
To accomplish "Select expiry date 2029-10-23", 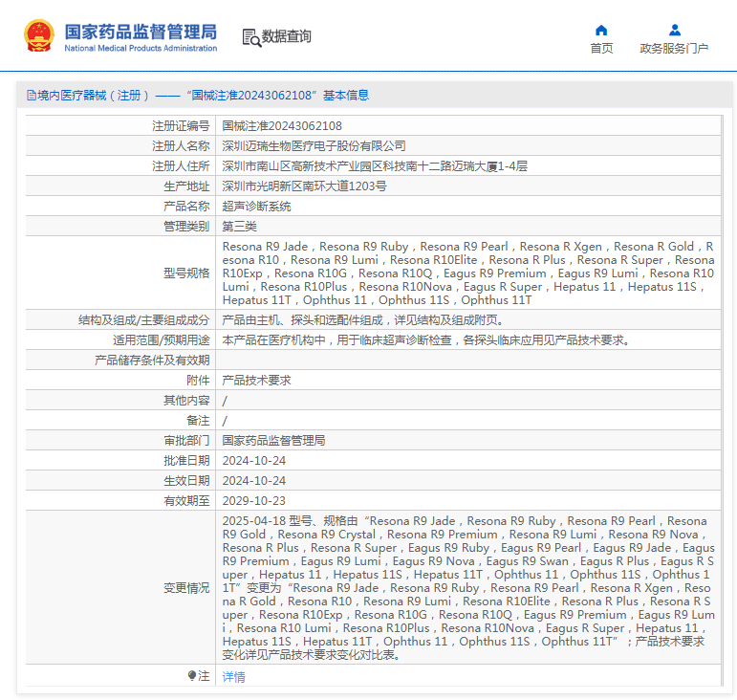I will click(254, 501).
